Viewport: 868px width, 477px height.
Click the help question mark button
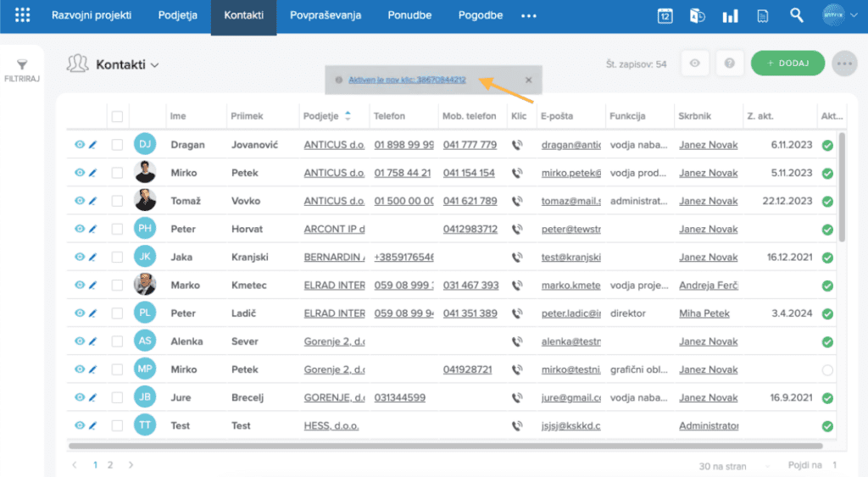pos(729,64)
